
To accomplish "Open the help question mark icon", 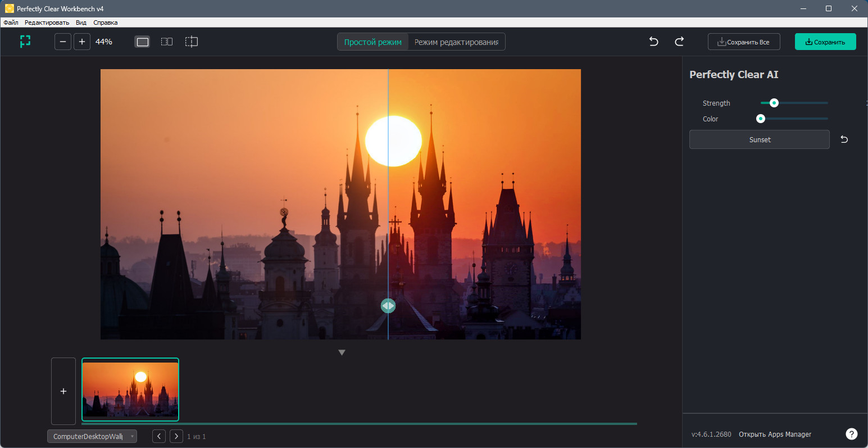I will (852, 434).
